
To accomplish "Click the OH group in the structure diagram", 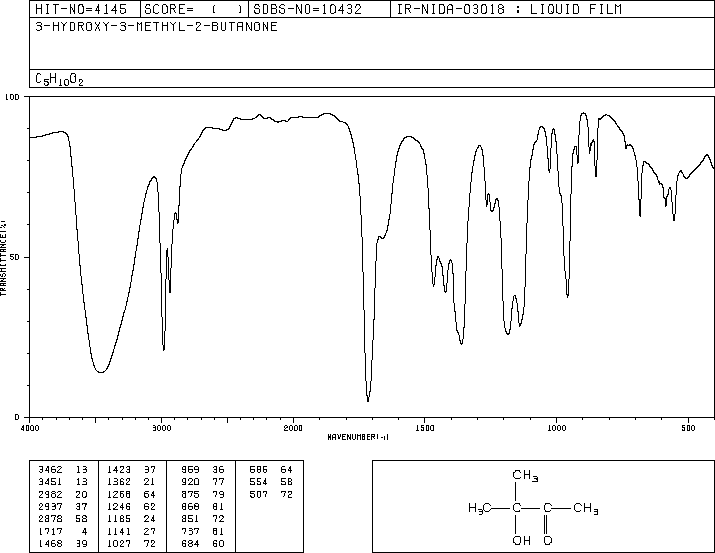I will pos(519,539).
